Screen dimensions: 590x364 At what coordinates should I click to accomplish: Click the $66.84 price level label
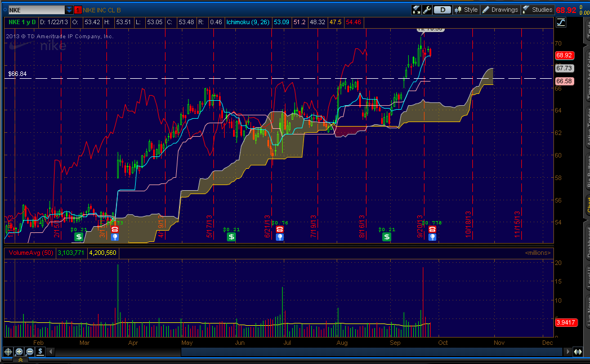17,74
